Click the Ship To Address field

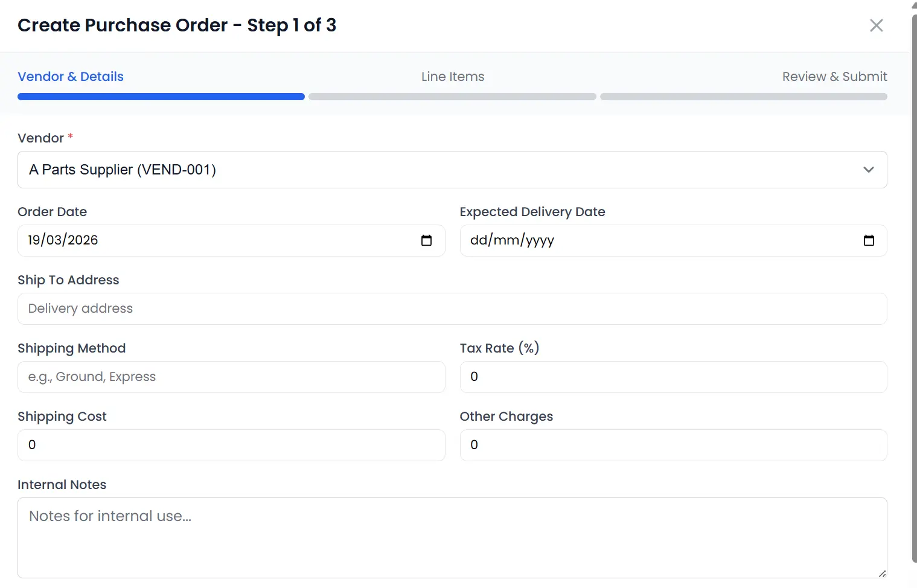[452, 308]
